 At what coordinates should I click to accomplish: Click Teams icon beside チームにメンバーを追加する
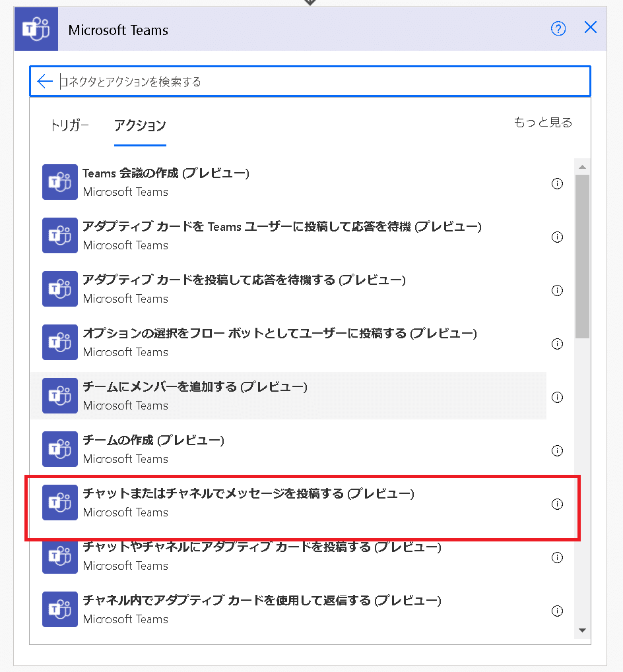click(60, 396)
